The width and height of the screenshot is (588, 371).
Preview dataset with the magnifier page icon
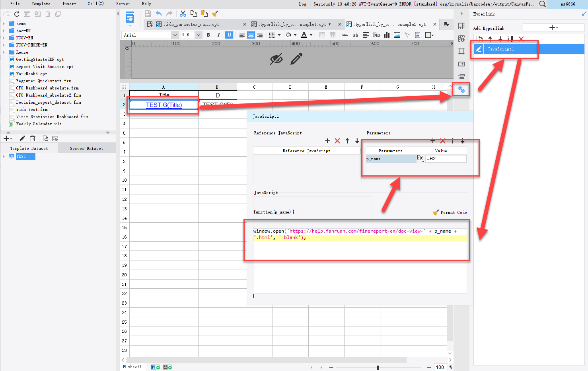tap(45, 138)
